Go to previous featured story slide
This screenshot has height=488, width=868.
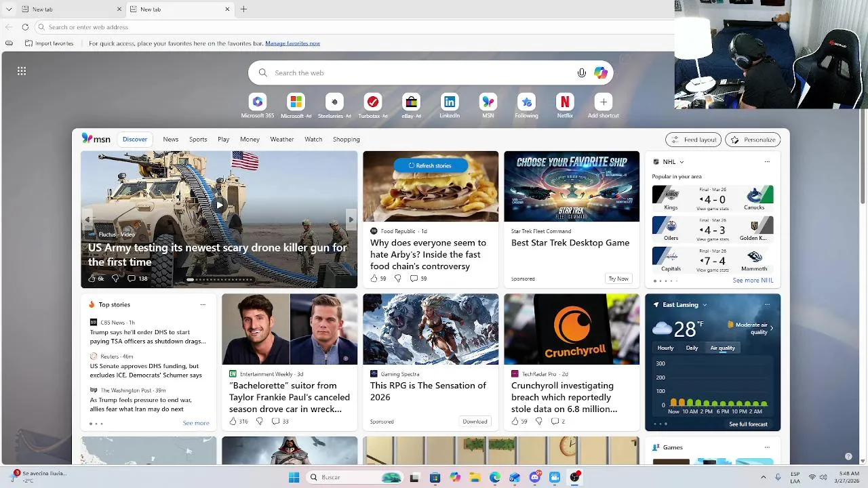coord(87,219)
